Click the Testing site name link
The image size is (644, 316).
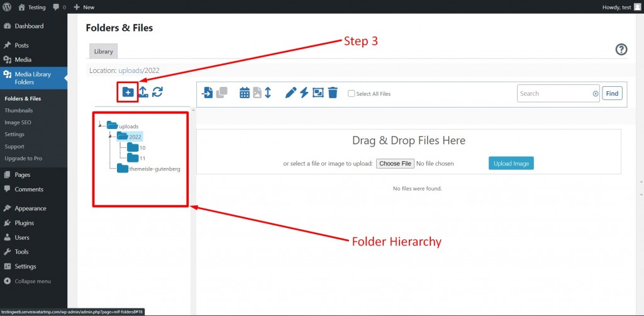pyautogui.click(x=32, y=7)
